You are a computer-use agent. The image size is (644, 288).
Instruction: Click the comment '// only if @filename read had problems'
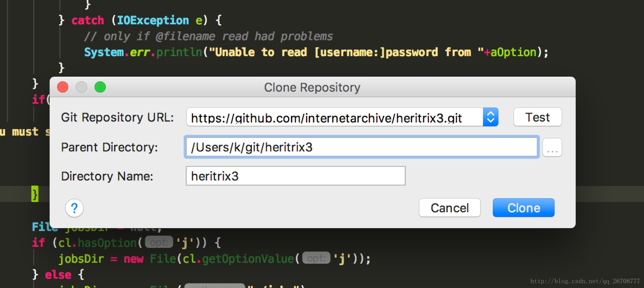coord(208,36)
